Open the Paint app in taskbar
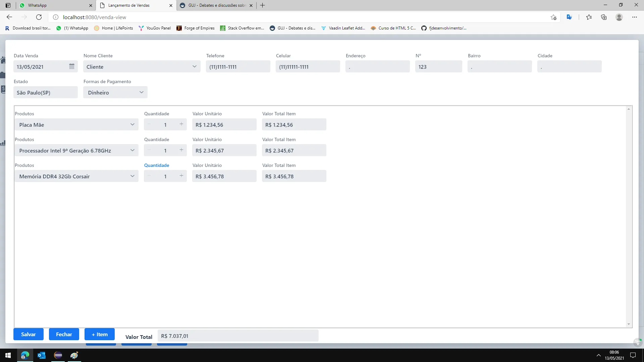644x362 pixels. click(74, 355)
